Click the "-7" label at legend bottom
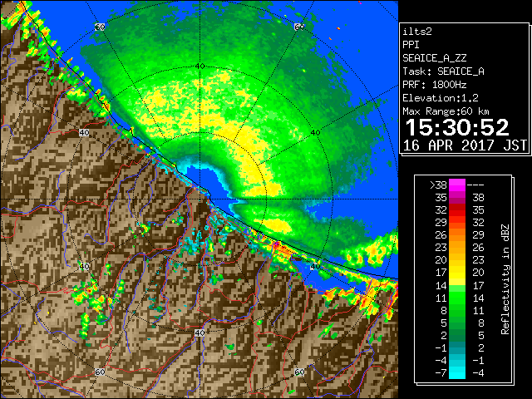 (x=441, y=372)
